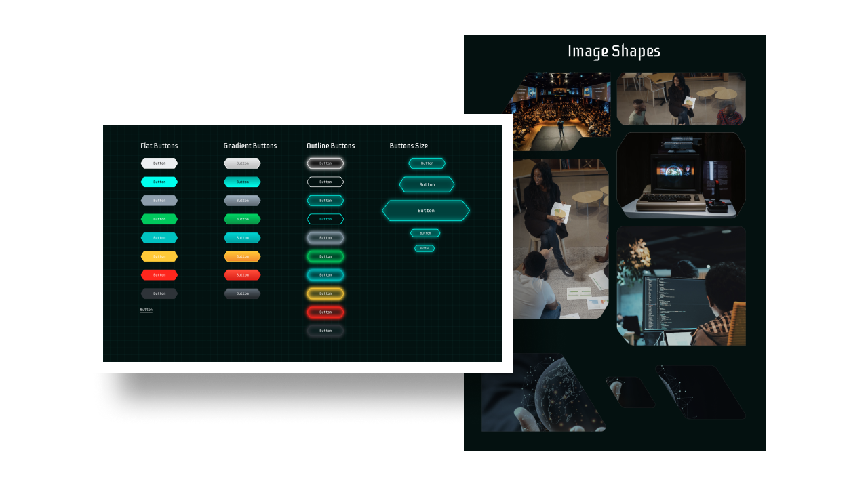868x488 pixels.
Task: Select the tall woman-on-stool image
Action: (560, 239)
